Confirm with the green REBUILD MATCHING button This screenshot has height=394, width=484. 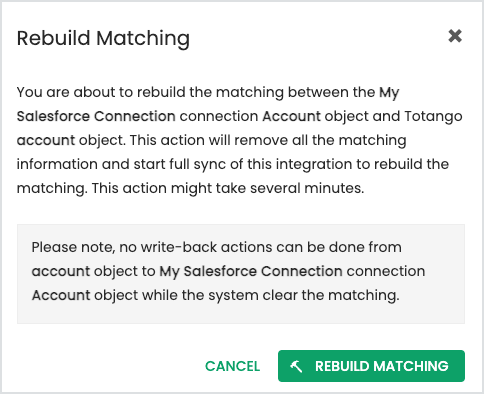point(371,366)
